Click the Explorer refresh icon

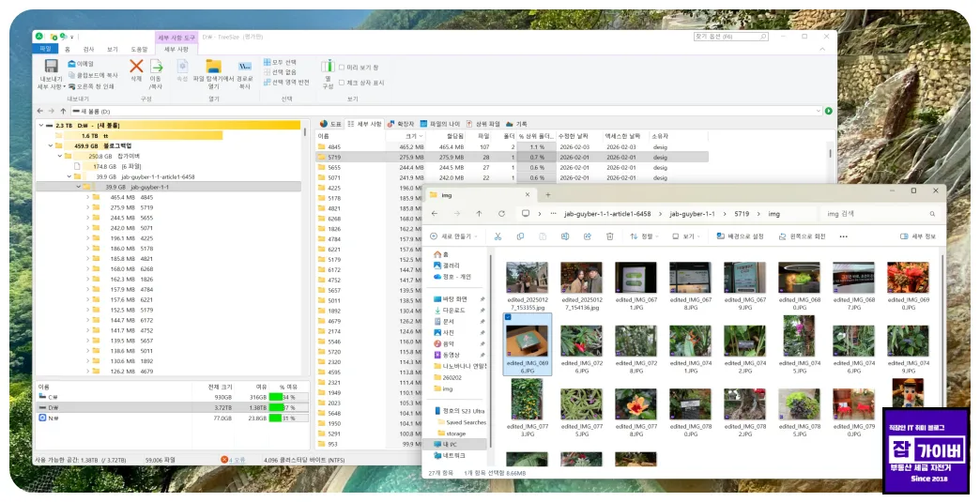501,214
